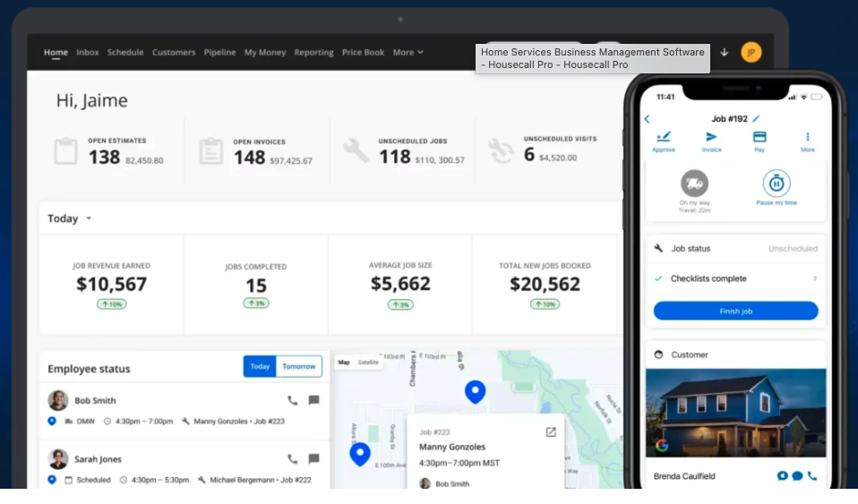858x504 pixels.
Task: Open Michael Bergemann Job #222 link
Action: pyautogui.click(x=261, y=480)
